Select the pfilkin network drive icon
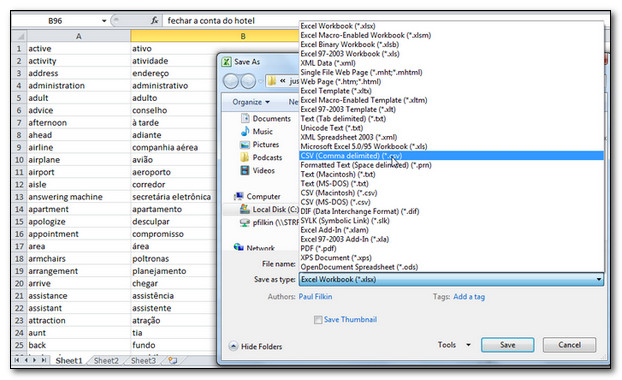The height and width of the screenshot is (380, 622). (x=245, y=222)
